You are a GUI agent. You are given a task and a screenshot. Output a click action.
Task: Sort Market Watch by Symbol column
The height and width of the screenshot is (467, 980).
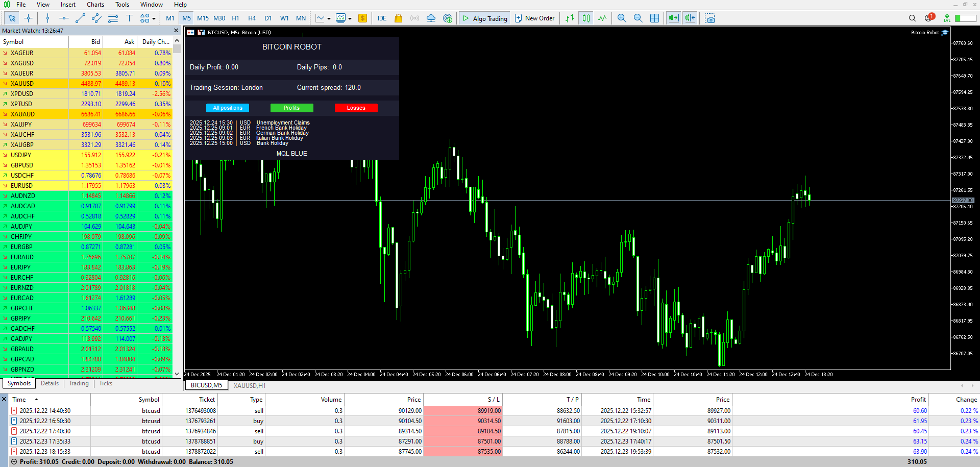(x=34, y=42)
